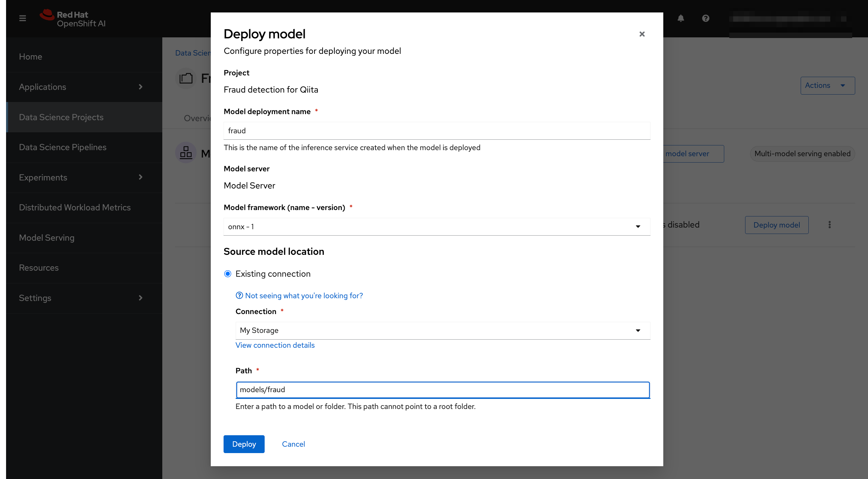Click the project folder icon
Screen dimensions: 868x479
pyautogui.click(x=186, y=78)
